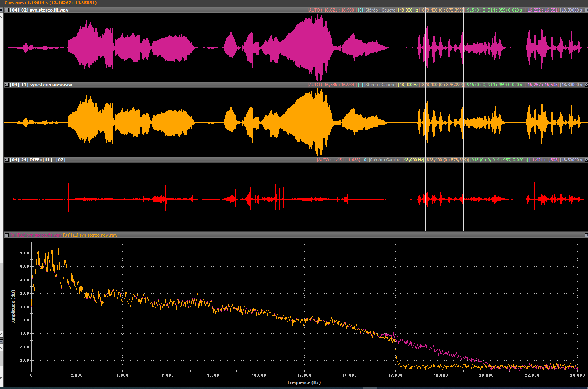The image size is (588, 389).
Task: Click the AUTO scale range on DIFF track
Action: [339, 160]
